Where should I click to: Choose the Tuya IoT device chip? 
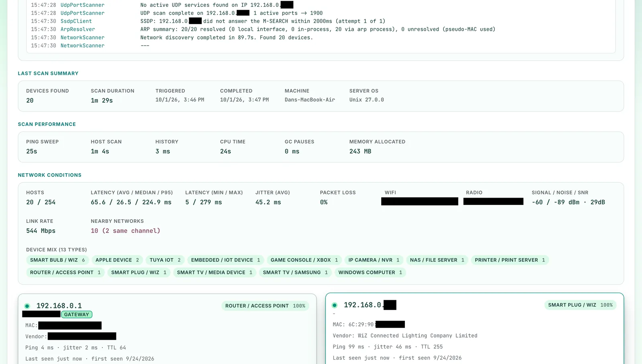click(x=165, y=260)
